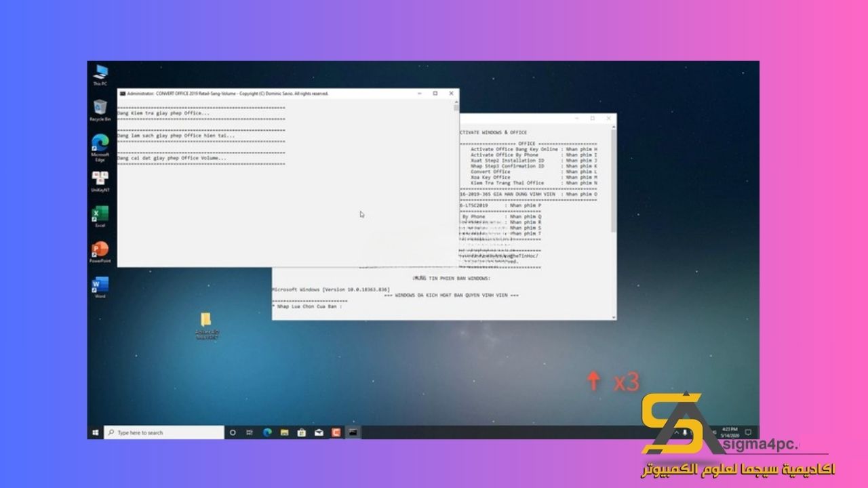Select the yellow folder on the desktop
This screenshot has height=488, width=868.
(206, 325)
